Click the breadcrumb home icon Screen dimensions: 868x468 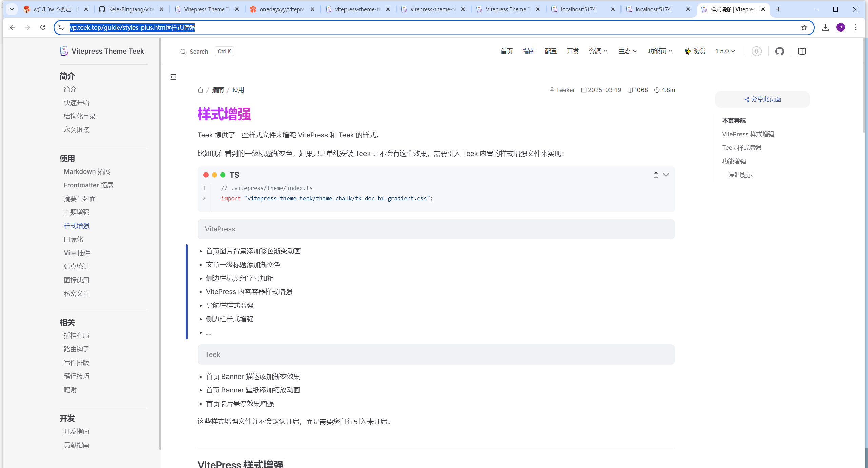tap(200, 90)
